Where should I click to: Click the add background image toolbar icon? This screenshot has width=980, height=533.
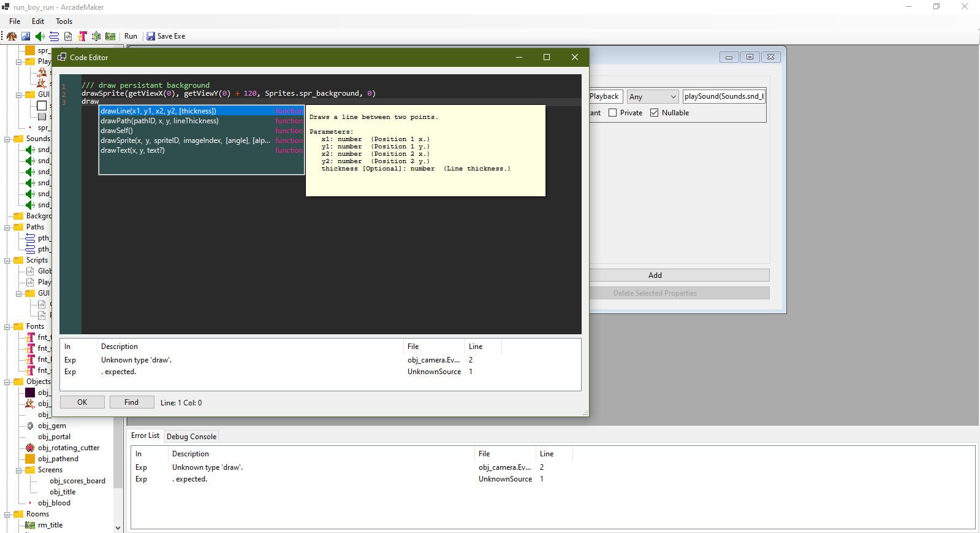pyautogui.click(x=26, y=36)
